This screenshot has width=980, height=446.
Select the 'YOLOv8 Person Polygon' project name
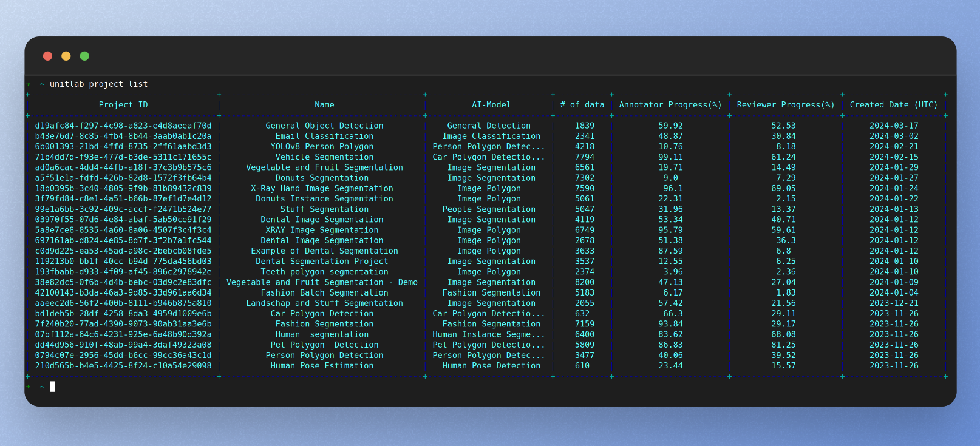click(x=322, y=147)
